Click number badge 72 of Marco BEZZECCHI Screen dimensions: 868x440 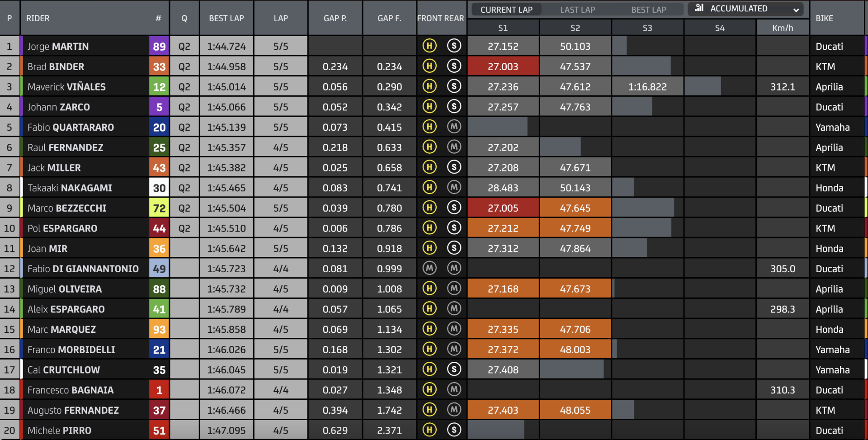coord(159,208)
